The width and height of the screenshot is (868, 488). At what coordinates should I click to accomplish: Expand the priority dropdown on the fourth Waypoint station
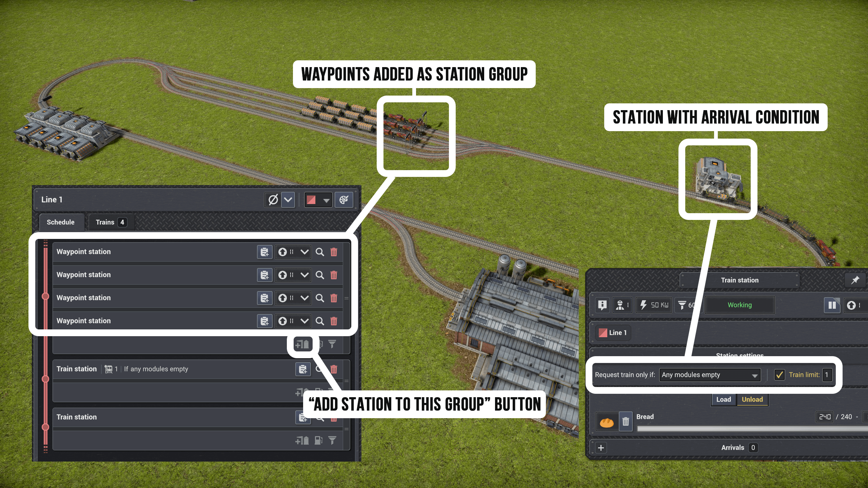[304, 321]
